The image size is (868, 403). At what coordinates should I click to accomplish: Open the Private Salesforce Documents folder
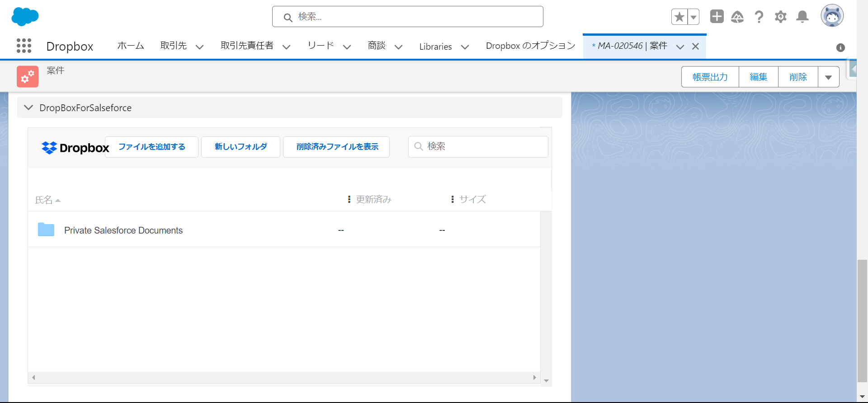tap(123, 230)
